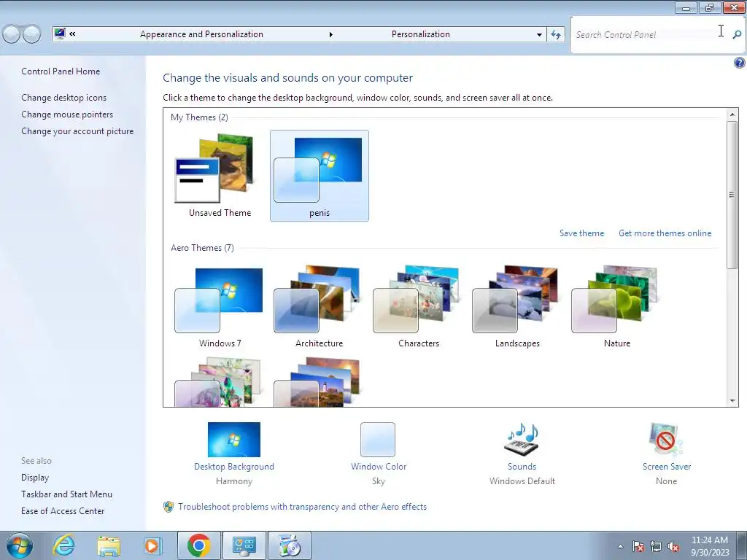Open Taskbar and Start Menu link
Viewport: 747px width, 560px height.
66,494
